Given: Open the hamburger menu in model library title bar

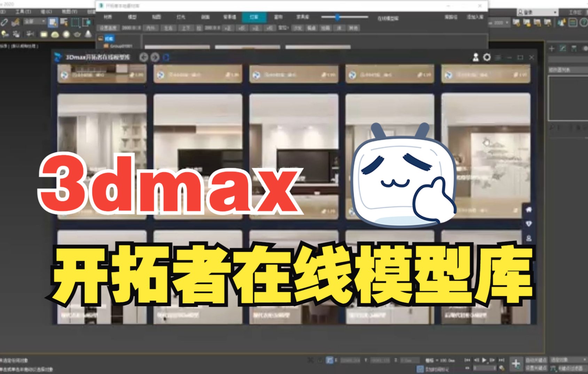Looking at the screenshot, I should pyautogui.click(x=498, y=57).
